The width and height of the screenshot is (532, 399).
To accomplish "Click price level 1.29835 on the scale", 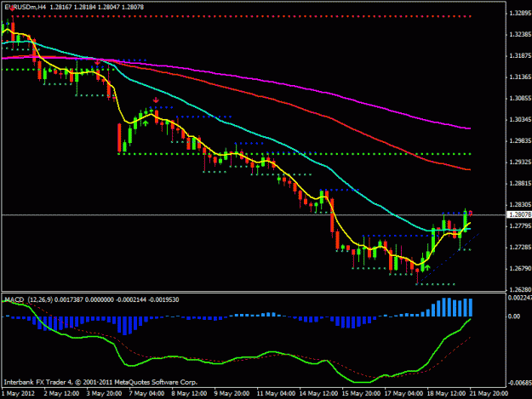I will tap(520, 141).
